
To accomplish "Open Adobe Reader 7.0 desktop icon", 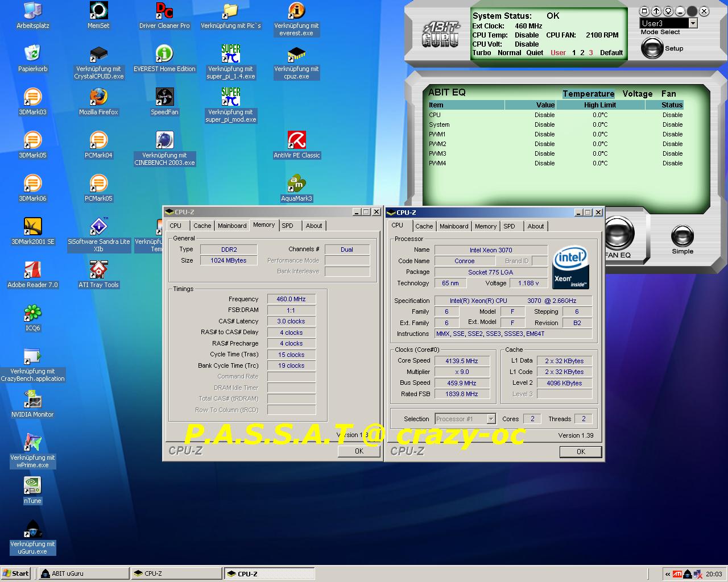I will [x=32, y=275].
